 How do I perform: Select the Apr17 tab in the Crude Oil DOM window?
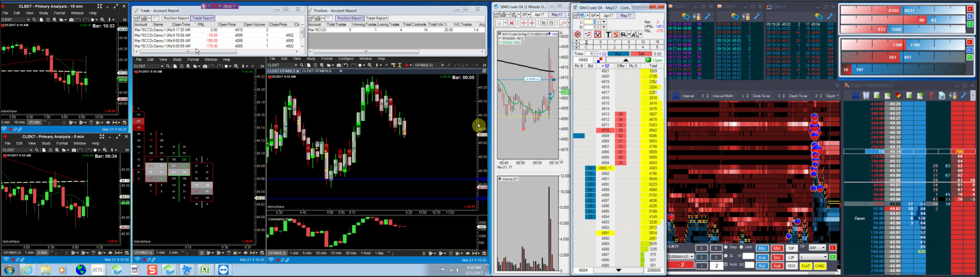point(608,16)
